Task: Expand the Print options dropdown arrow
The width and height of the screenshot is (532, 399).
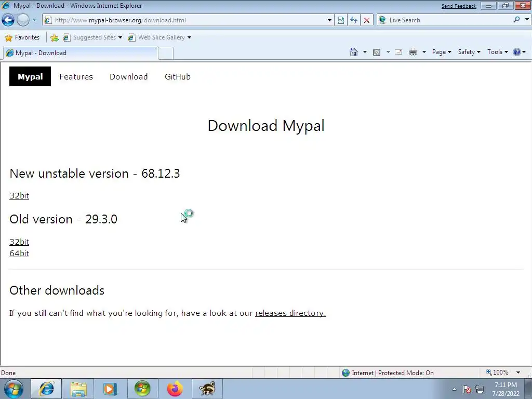Action: (x=424, y=52)
